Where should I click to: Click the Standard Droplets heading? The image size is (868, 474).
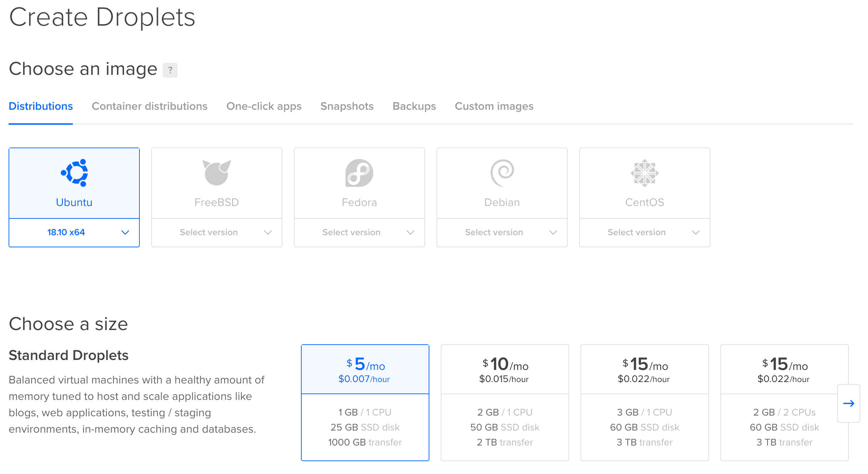68,355
